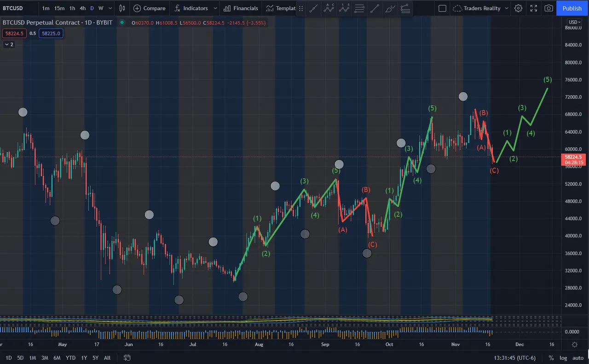The width and height of the screenshot is (589, 364).
Task: Expand the indicators favorites dropdown arrow
Action: pyautogui.click(x=215, y=8)
